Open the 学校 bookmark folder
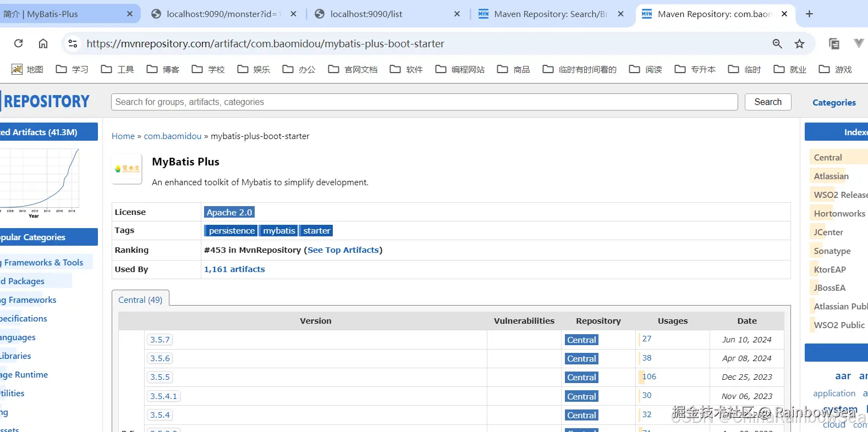The width and height of the screenshot is (868, 432). coord(208,69)
